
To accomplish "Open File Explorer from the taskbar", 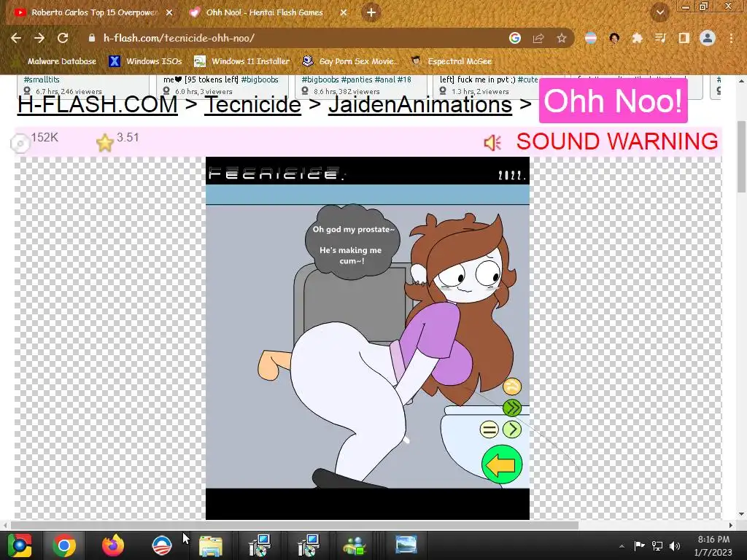I will pyautogui.click(x=210, y=545).
